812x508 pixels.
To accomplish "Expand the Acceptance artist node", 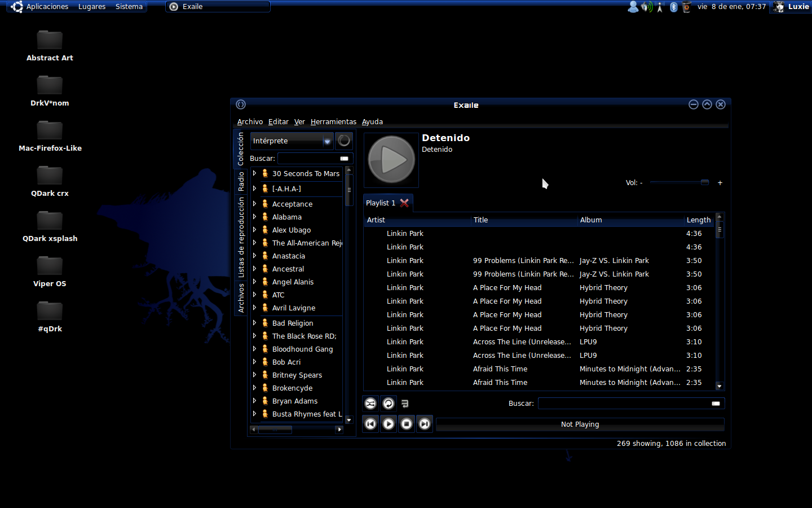I will pos(254,204).
